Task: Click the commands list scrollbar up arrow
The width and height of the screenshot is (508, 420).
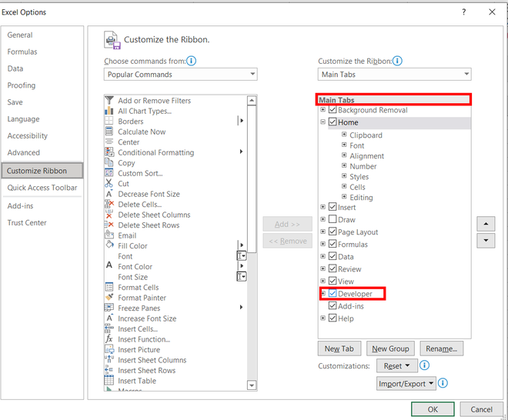Action: point(252,101)
